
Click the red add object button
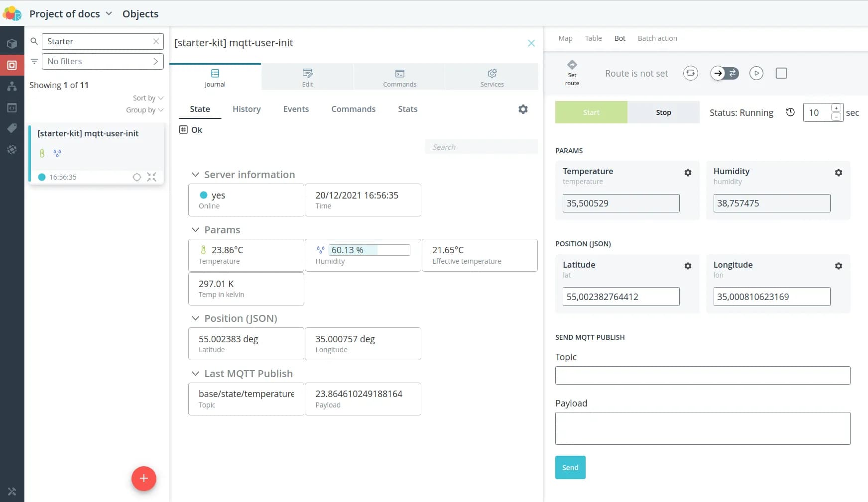click(x=143, y=478)
